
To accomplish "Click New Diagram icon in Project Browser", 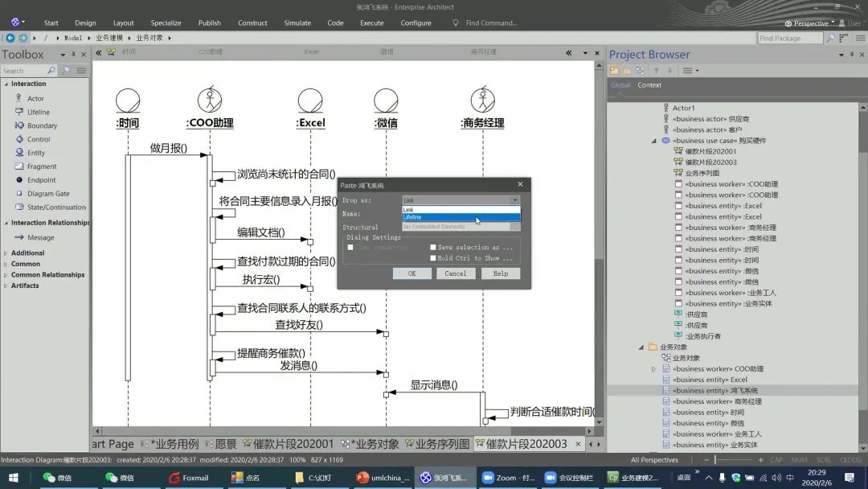I will 641,70.
